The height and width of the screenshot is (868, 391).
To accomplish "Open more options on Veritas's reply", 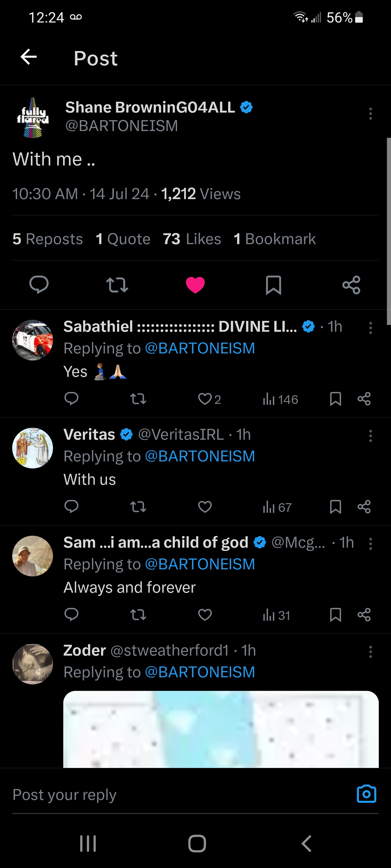I will coord(370,435).
